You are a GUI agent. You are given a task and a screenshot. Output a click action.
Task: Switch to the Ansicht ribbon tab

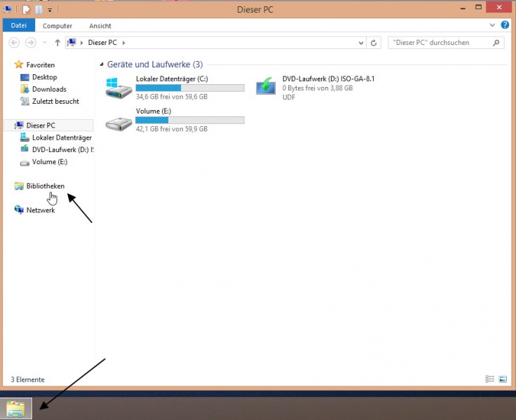coord(100,26)
